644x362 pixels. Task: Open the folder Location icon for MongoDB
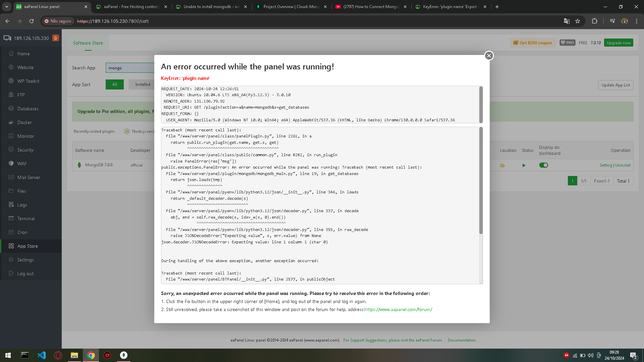point(502,165)
